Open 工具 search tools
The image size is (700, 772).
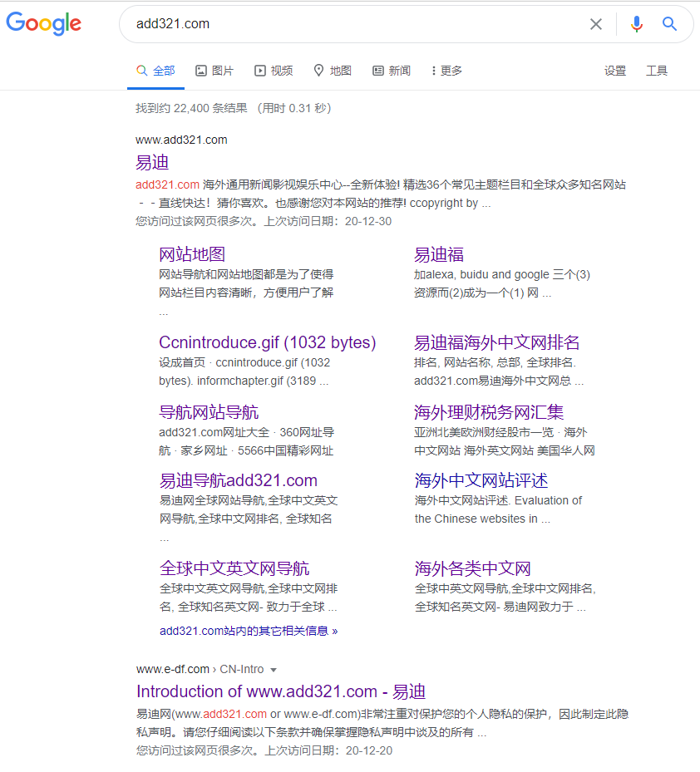tap(657, 71)
